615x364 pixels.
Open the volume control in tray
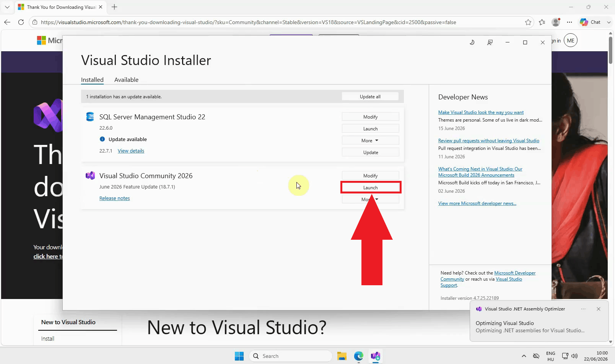[x=574, y=356]
